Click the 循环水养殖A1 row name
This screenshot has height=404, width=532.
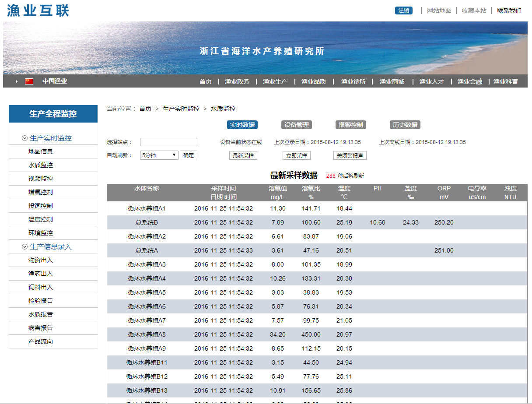(x=147, y=209)
